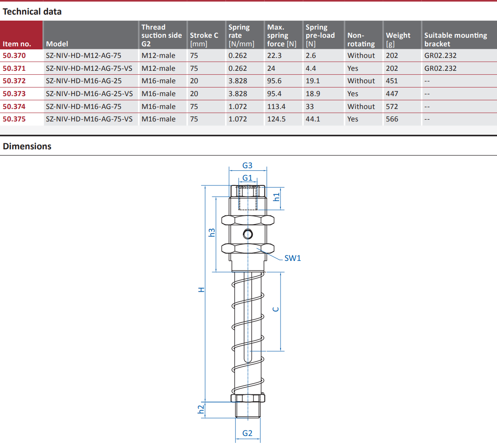
Task: Select item number 50.374
Action: (14, 107)
